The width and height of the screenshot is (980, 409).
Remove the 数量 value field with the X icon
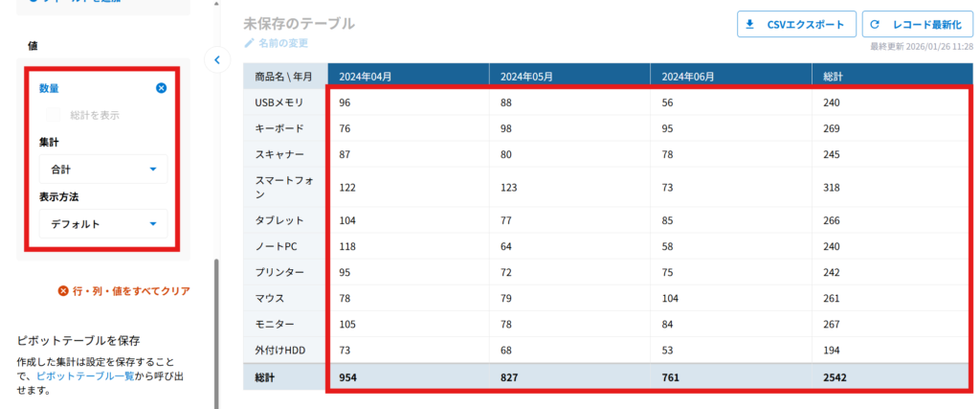(x=161, y=88)
